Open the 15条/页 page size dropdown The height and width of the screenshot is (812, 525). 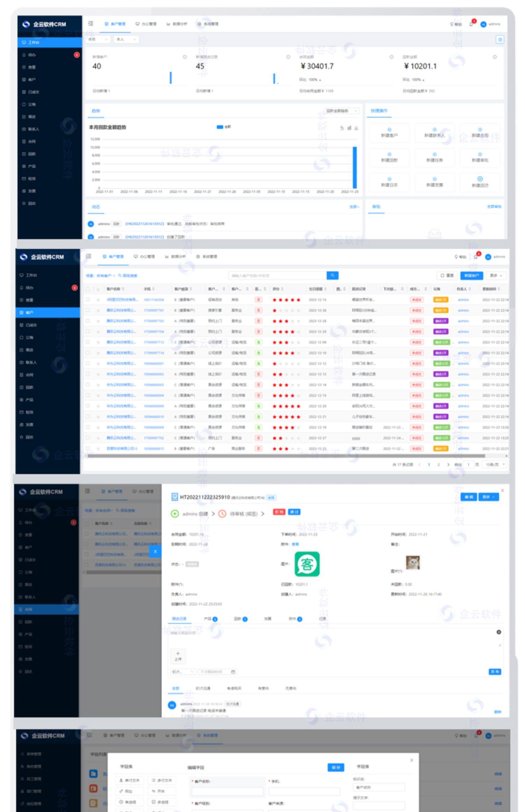[x=495, y=465]
